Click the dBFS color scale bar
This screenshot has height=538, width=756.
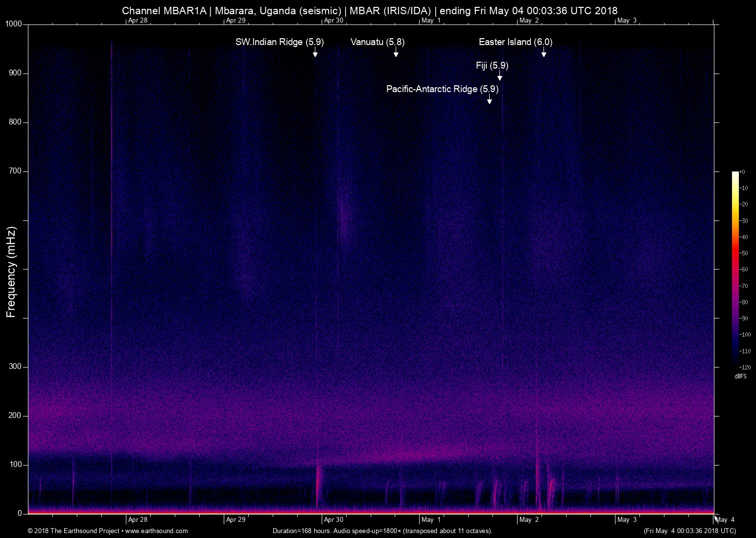coord(735,269)
